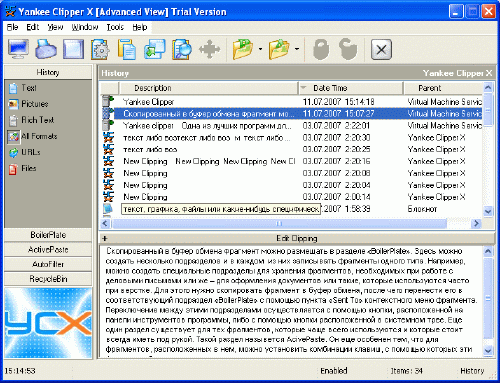The width and height of the screenshot is (500, 383).
Task: Open the Tools menu
Action: 115,27
